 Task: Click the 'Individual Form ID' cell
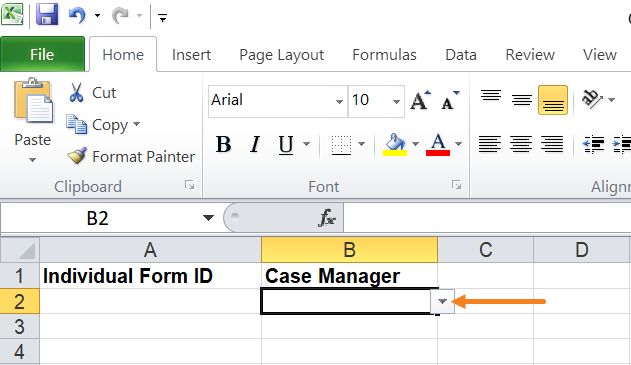point(150,276)
